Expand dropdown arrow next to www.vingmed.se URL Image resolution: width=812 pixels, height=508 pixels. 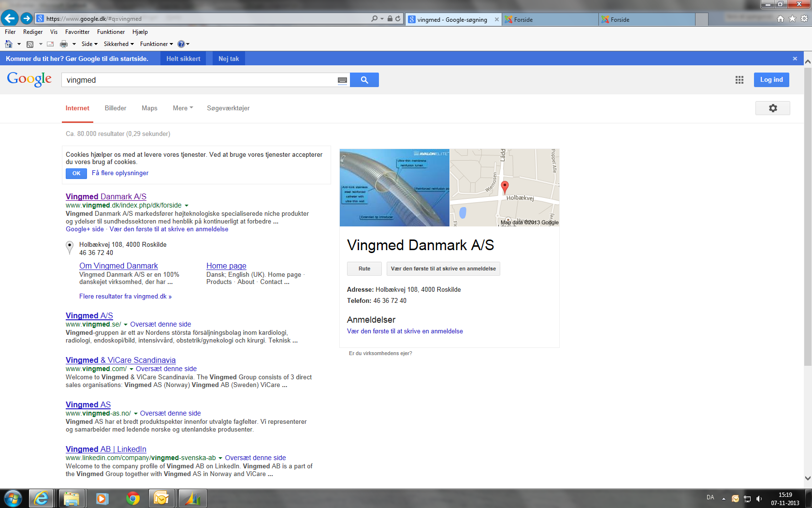pyautogui.click(x=126, y=325)
